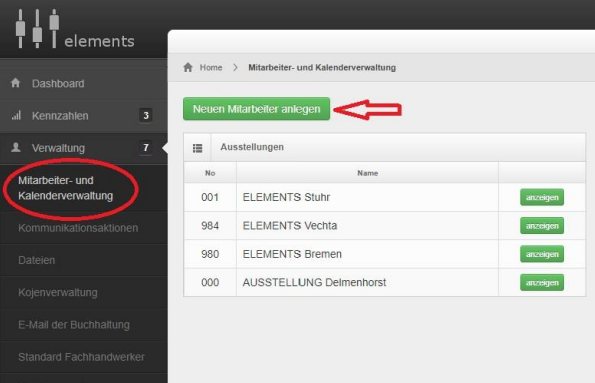Go to Home breadcrumb link
Viewport: 595px width, 383px height.
[x=211, y=68]
